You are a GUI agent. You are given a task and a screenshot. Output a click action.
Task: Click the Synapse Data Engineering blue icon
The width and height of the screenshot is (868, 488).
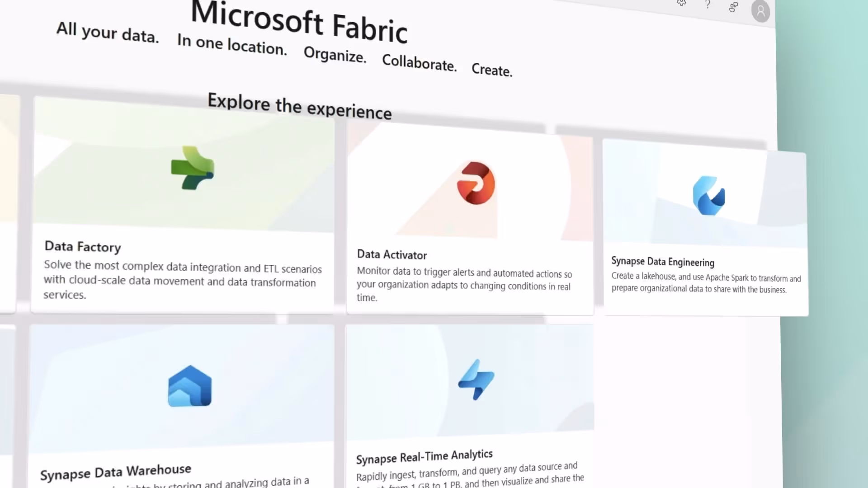[x=709, y=196]
